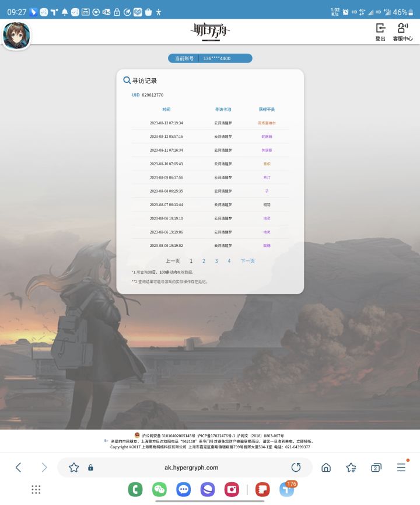Go back with browser back arrow

[19, 467]
